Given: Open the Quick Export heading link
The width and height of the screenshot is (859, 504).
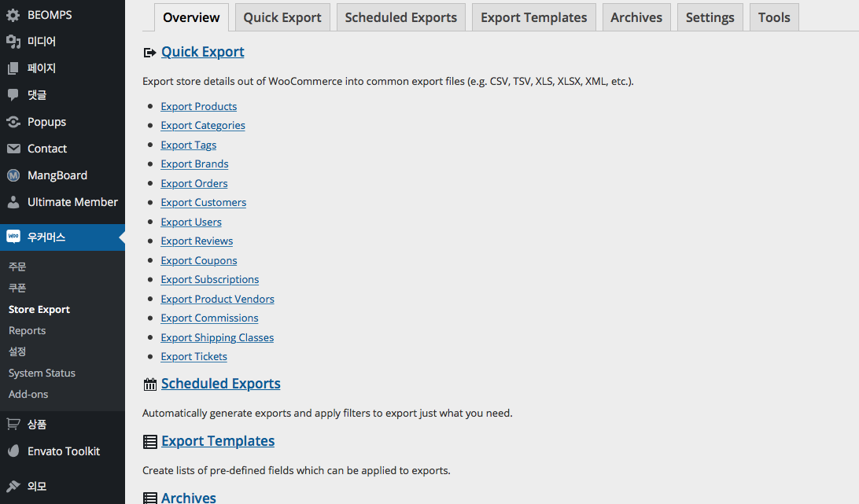Looking at the screenshot, I should coord(203,52).
